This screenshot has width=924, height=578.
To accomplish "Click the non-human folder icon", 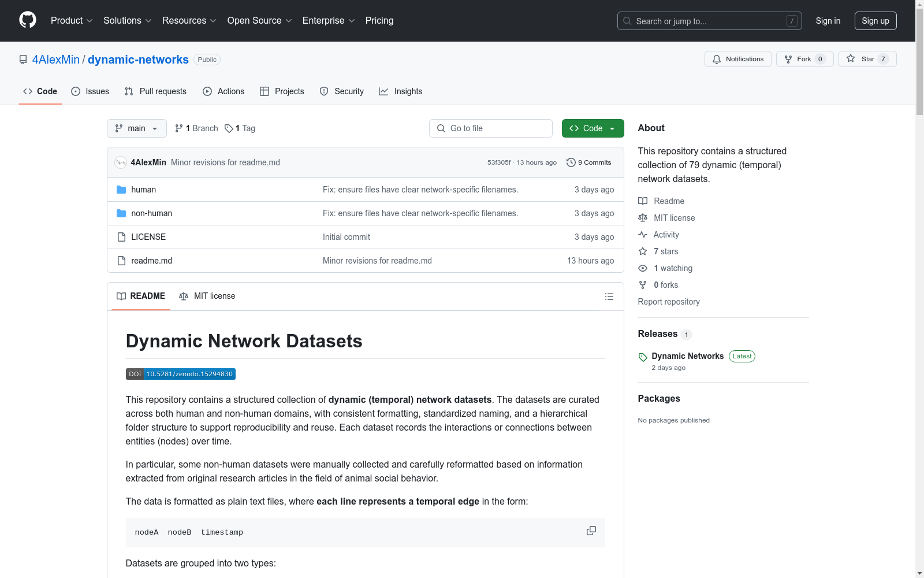I will [x=121, y=213].
